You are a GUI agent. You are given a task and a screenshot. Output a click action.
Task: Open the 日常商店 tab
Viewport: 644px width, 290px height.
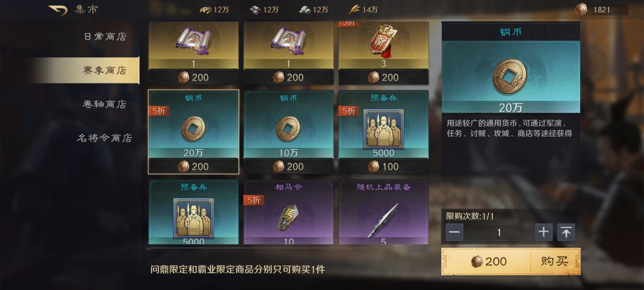[105, 36]
